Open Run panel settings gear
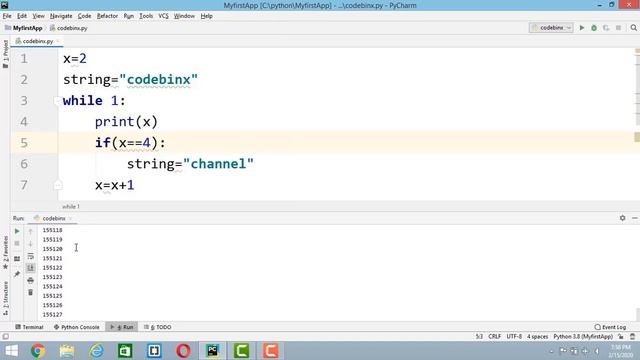Viewport: 640px width, 360px height. 622,218
